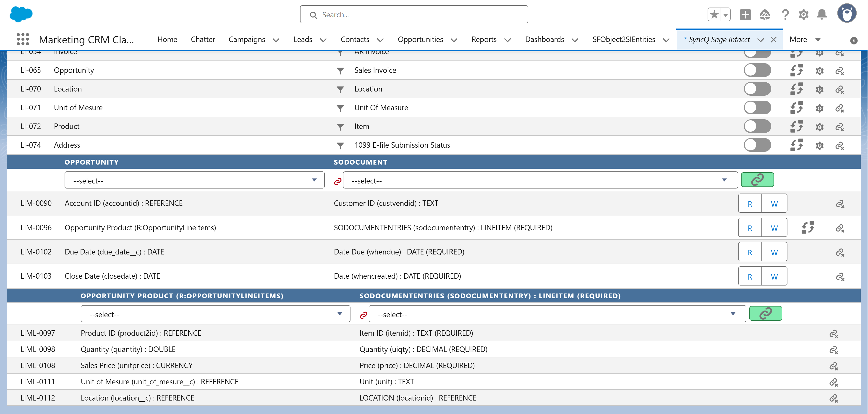Select the LIM-0096 Opportunity Product row text

pyautogui.click(x=140, y=228)
